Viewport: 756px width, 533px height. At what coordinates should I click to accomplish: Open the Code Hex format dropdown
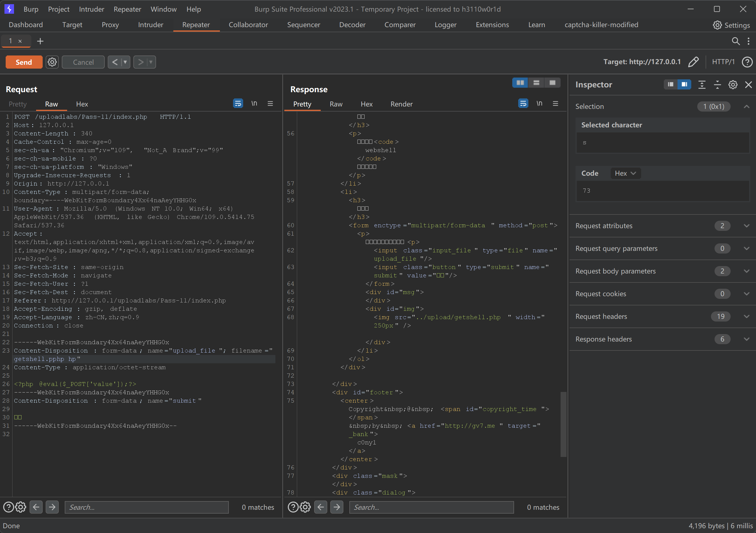(625, 173)
